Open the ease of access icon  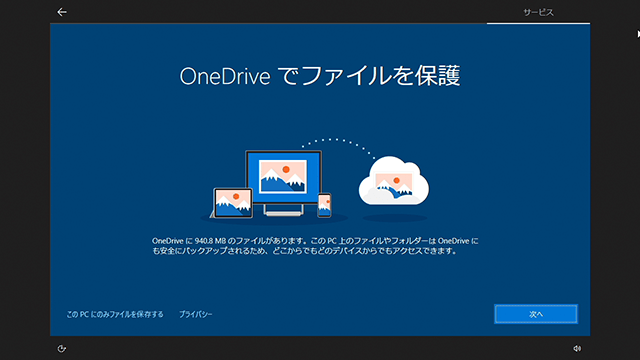[x=61, y=349]
